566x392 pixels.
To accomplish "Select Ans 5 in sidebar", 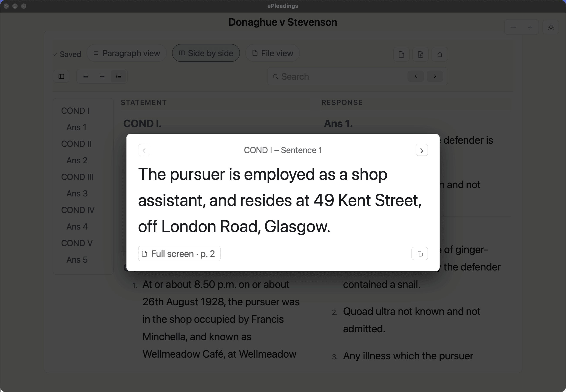I will click(77, 260).
